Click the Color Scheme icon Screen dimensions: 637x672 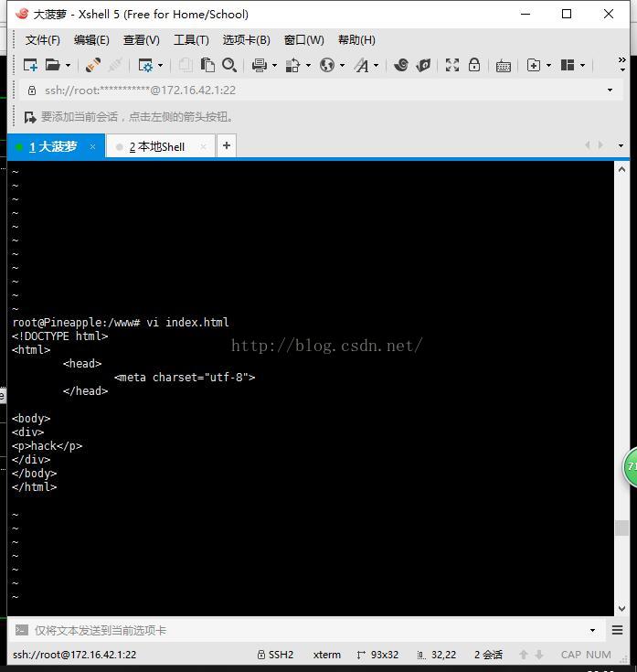point(293,65)
